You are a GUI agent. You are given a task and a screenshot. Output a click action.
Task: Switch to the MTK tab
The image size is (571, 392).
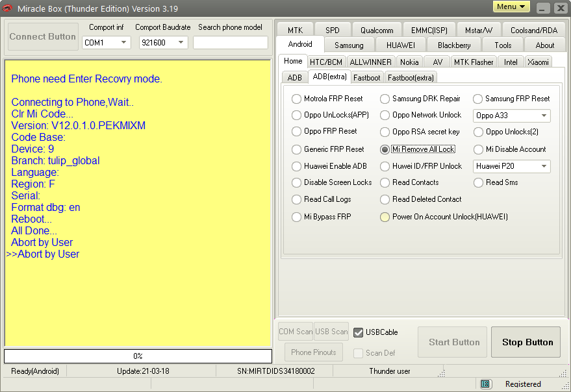coord(295,30)
